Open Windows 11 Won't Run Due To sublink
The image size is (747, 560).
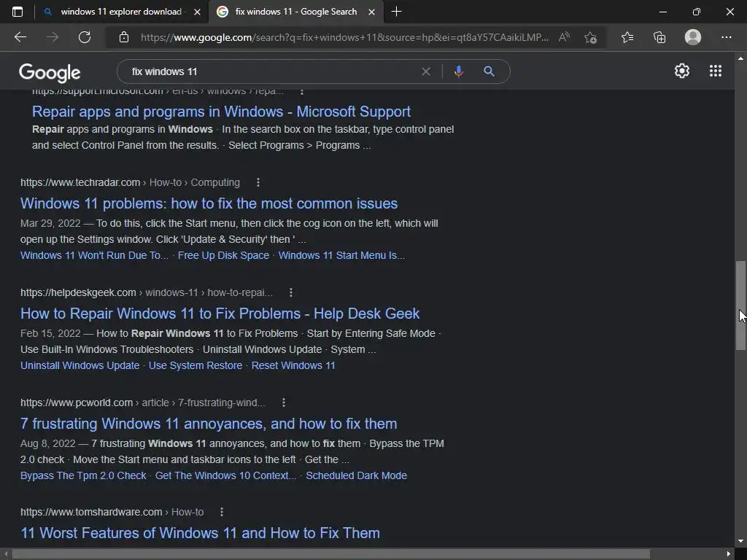pyautogui.click(x=94, y=255)
